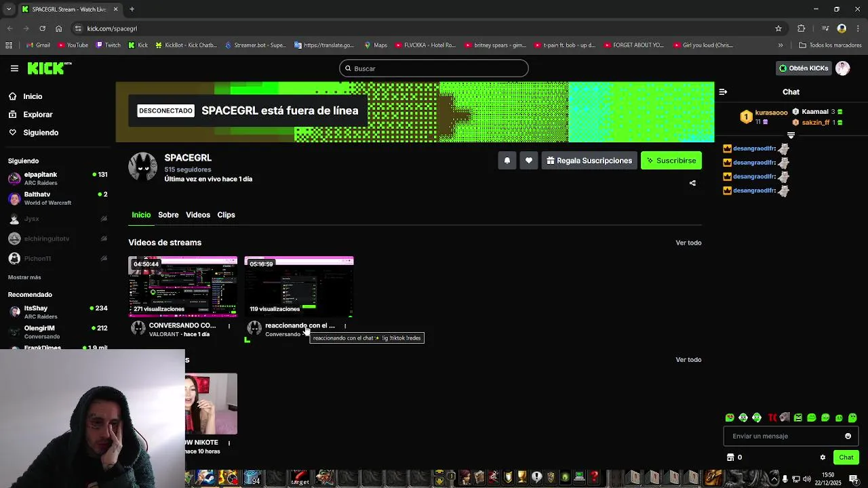Click Ver todo for the clips section
This screenshot has width=868, height=488.
pyautogui.click(x=688, y=360)
